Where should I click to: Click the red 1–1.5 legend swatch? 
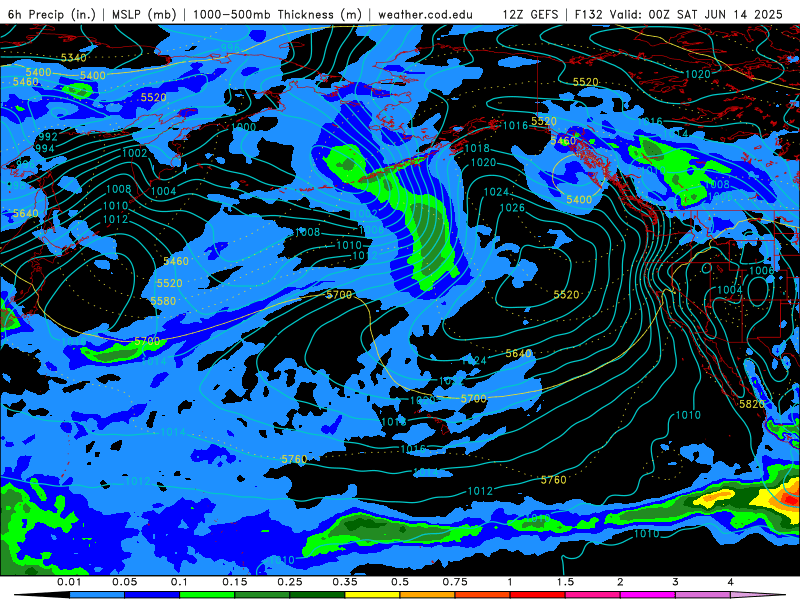(538, 595)
